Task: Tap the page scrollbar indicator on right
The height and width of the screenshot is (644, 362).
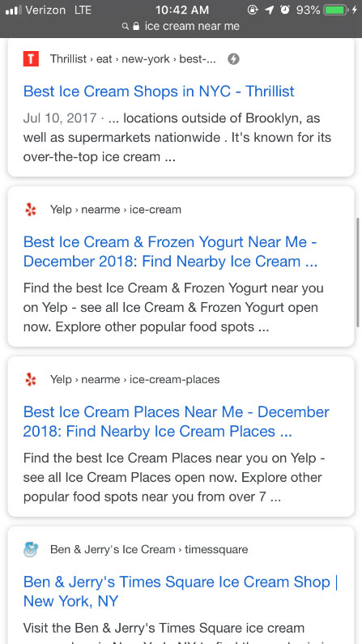Action: pos(358,272)
